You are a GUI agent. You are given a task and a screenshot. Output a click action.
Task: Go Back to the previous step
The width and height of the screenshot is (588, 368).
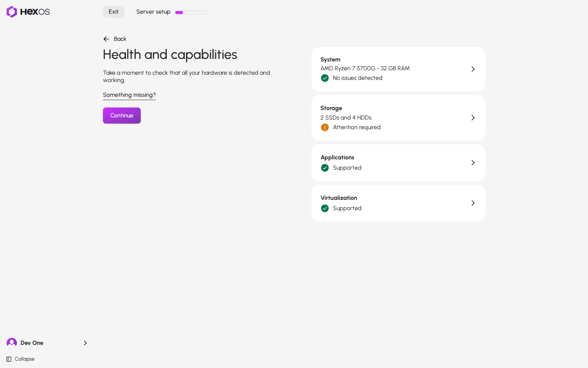115,39
